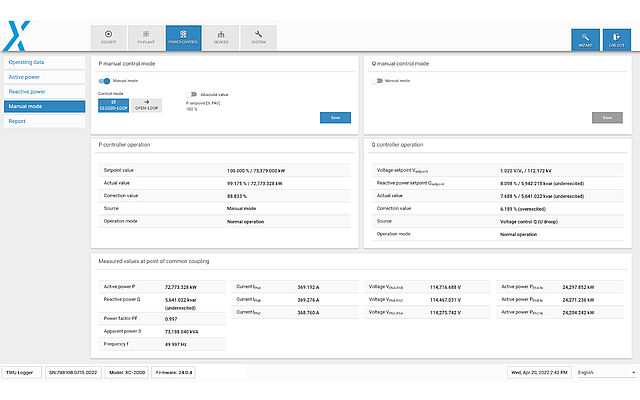This screenshot has width=640, height=400.
Task: Click the Reactive power Q measured value
Action: point(181,304)
